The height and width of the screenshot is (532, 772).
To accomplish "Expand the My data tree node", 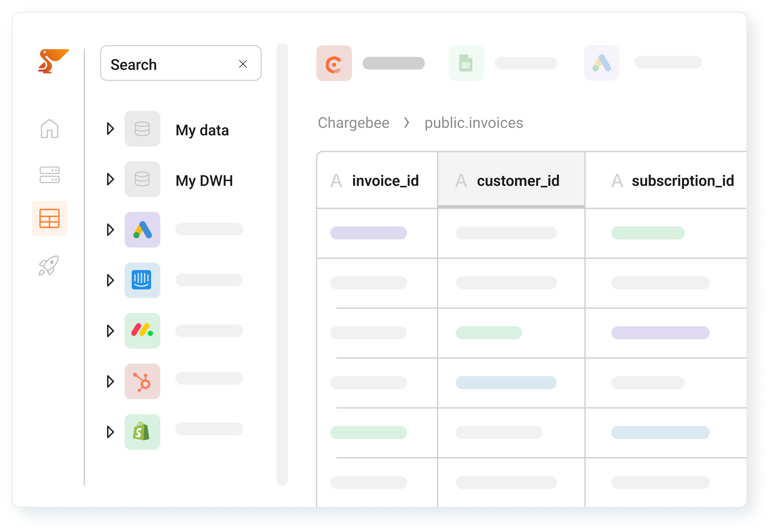I will pos(111,129).
